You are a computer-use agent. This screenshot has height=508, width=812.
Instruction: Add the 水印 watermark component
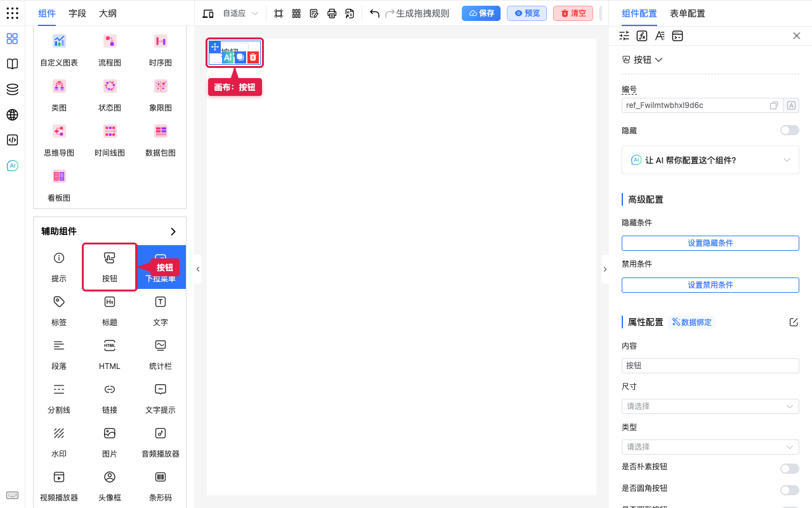59,442
